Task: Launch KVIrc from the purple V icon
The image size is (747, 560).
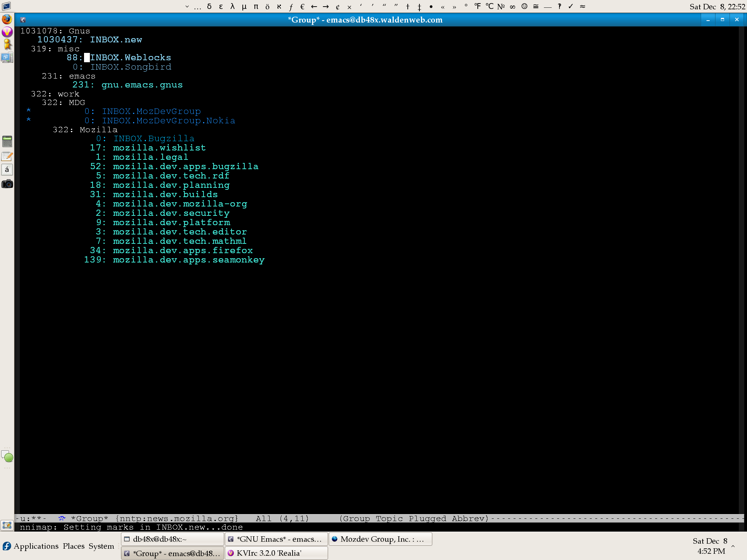Action: point(7,32)
